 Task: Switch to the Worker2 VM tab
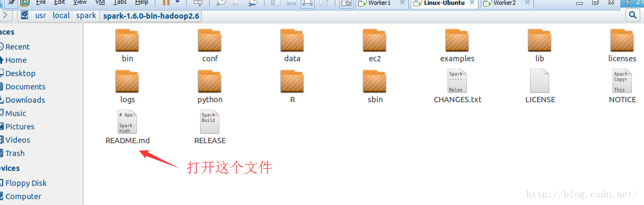coord(505,3)
